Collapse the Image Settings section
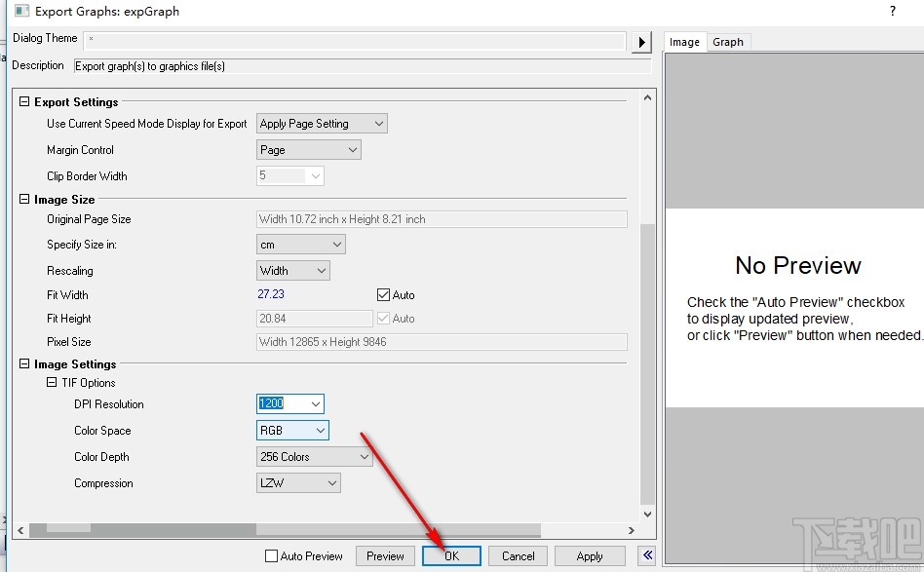The height and width of the screenshot is (572, 924). (x=24, y=364)
